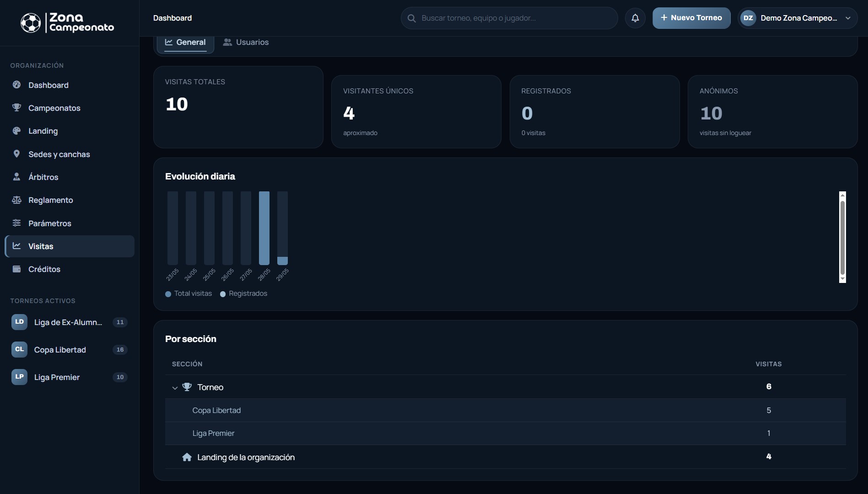Click the Visitantes Únicos card

(416, 112)
